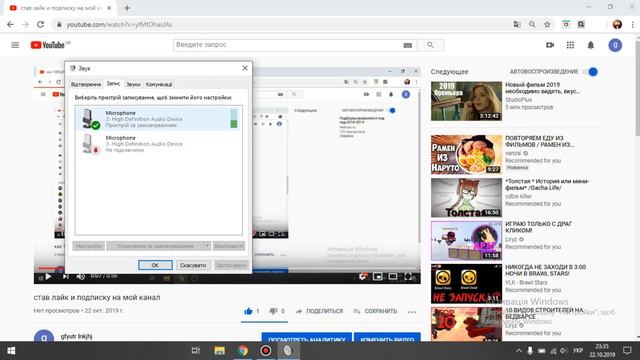The image size is (640, 360).
Task: Open the gfyutr lnkjhj channel name
Action: coord(76,336)
